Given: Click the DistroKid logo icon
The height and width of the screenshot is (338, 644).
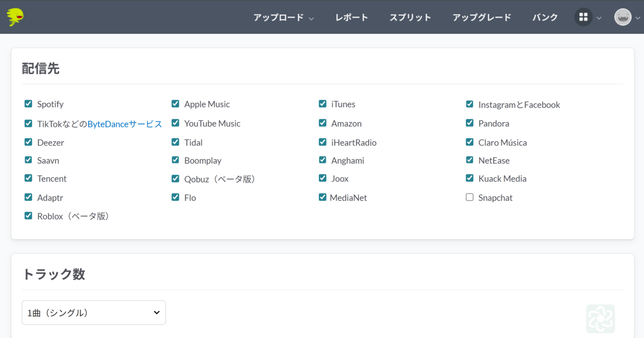Looking at the screenshot, I should (x=16, y=17).
